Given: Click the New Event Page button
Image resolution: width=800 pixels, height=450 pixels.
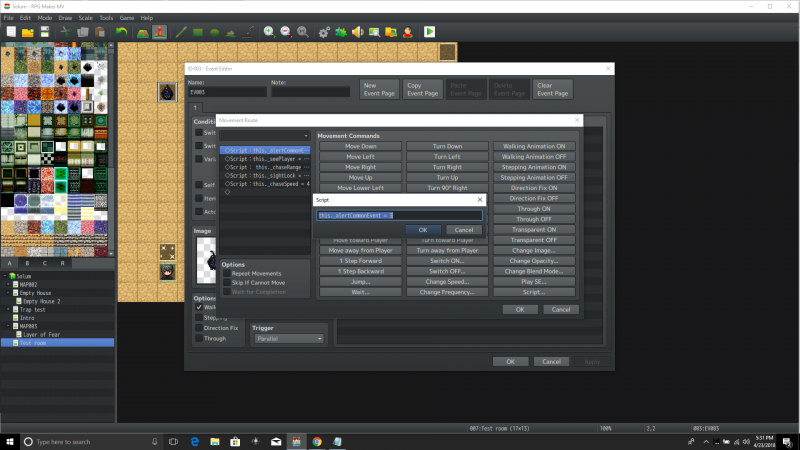Looking at the screenshot, I should click(379, 89).
